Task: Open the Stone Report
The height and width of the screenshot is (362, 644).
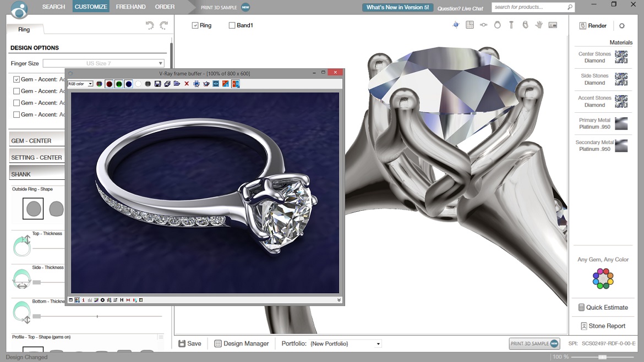Action: tap(603, 326)
